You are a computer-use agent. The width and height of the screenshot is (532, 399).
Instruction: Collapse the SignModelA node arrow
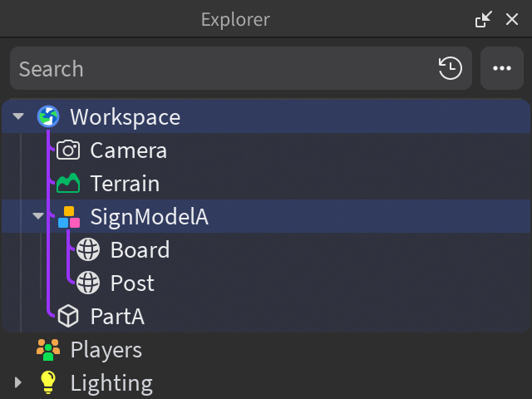coord(37,217)
